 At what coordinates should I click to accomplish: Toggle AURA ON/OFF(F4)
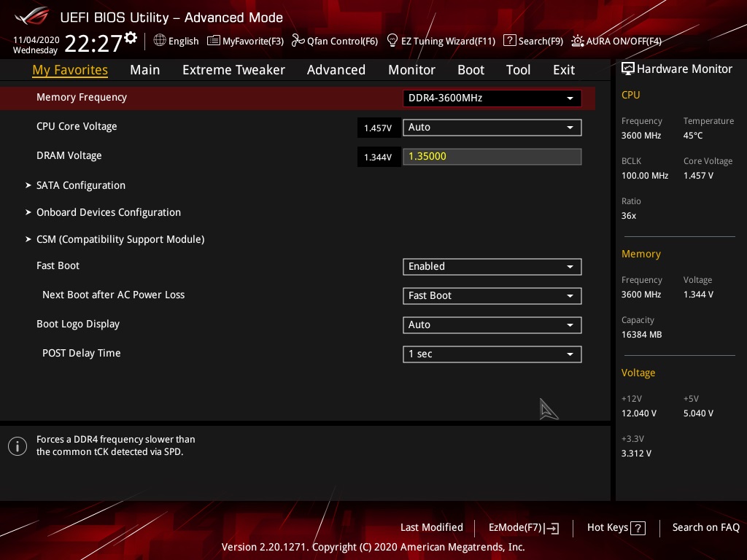pos(616,41)
